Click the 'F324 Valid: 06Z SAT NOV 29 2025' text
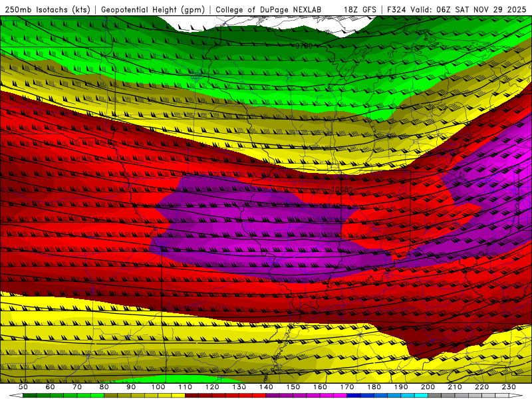The width and height of the screenshot is (532, 399). [x=456, y=10]
